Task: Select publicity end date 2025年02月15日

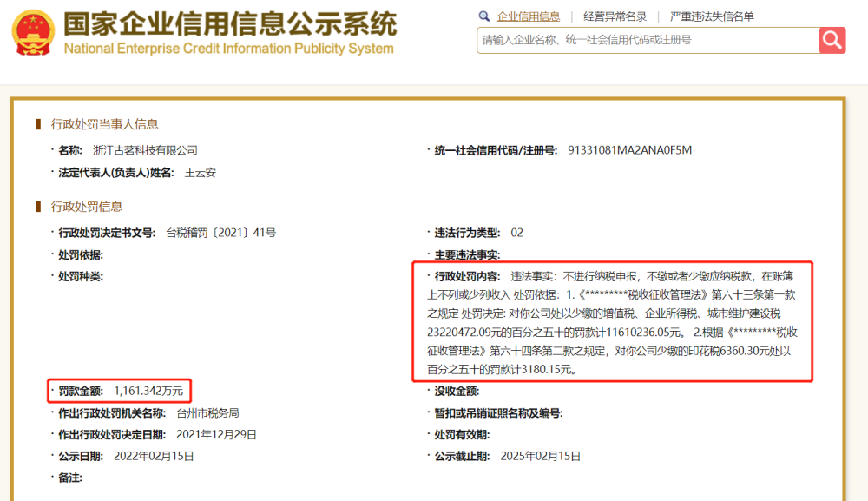Action: [x=540, y=456]
